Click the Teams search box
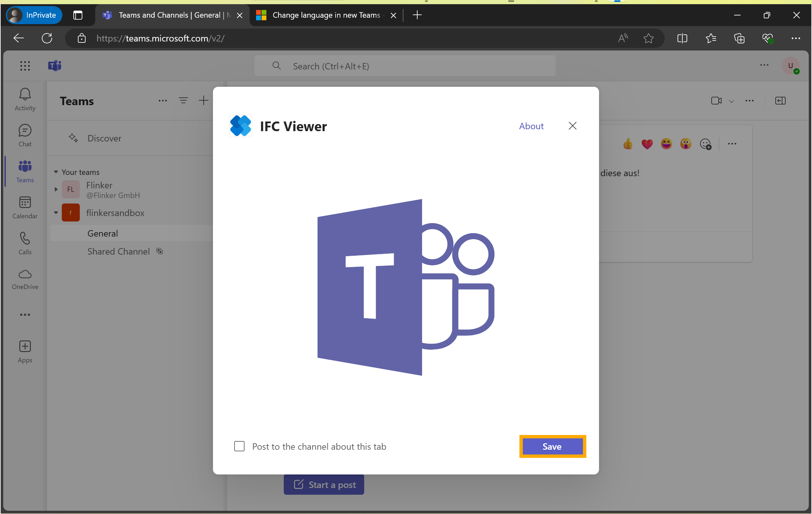Image resolution: width=812 pixels, height=514 pixels. 405,66
